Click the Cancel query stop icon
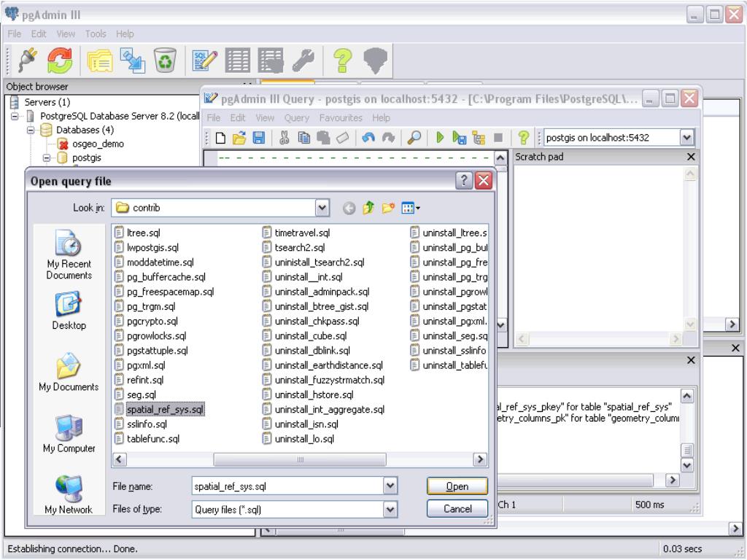This screenshot has width=747, height=560. (x=498, y=138)
